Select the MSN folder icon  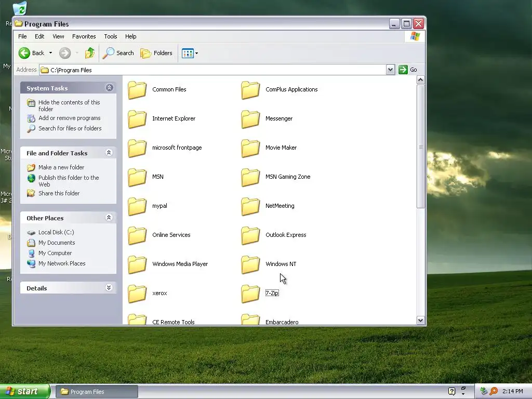point(137,178)
